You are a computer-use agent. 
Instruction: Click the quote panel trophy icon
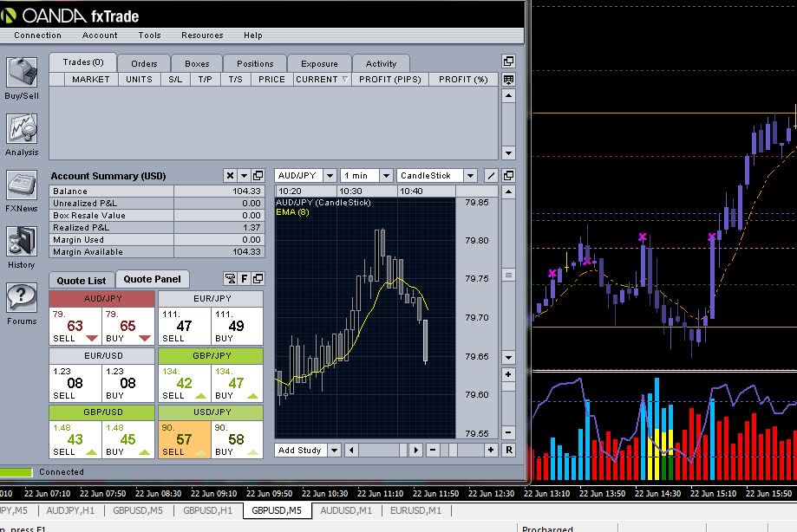(231, 279)
